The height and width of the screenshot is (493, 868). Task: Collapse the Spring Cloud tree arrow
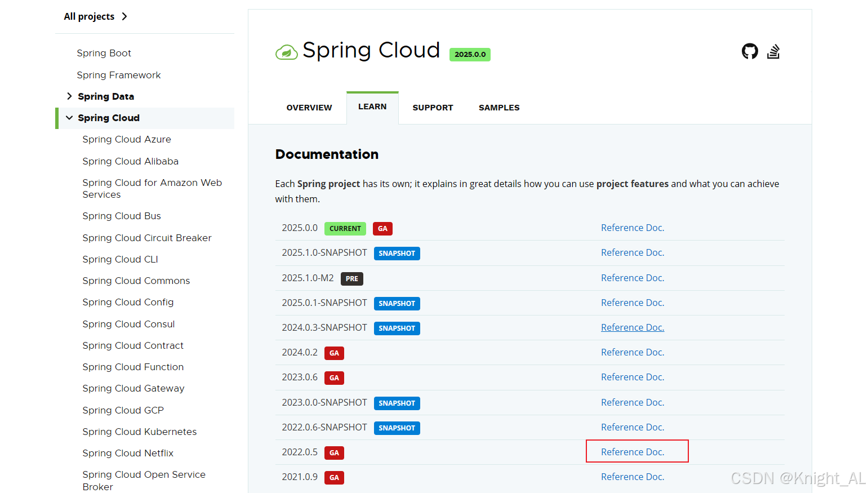(69, 118)
